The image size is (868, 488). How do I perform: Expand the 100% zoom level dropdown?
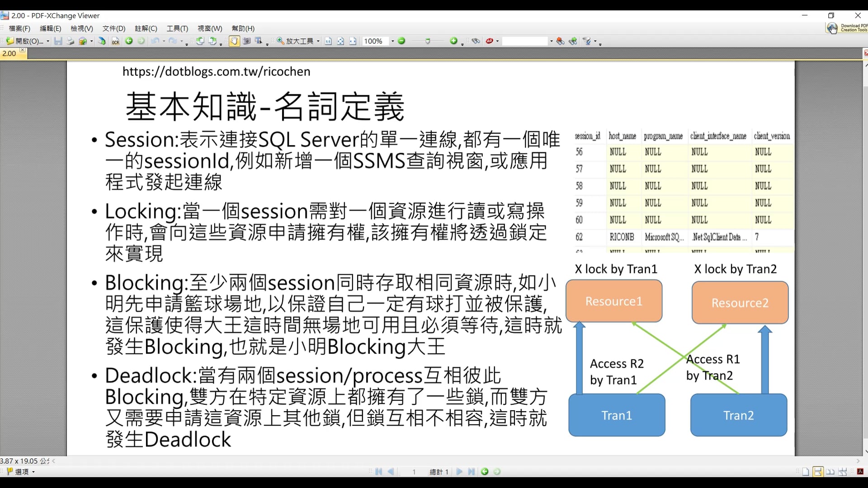(x=392, y=41)
